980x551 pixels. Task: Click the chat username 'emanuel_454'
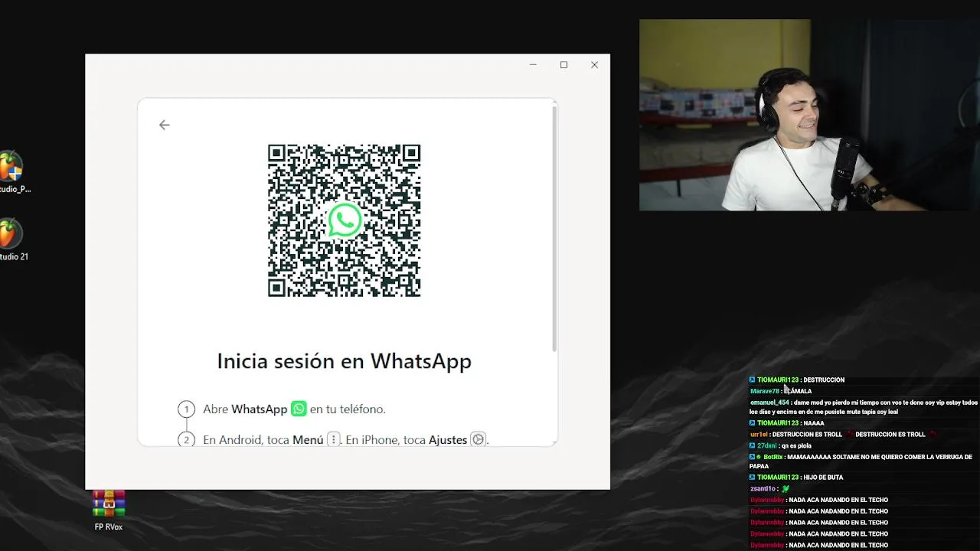click(769, 403)
